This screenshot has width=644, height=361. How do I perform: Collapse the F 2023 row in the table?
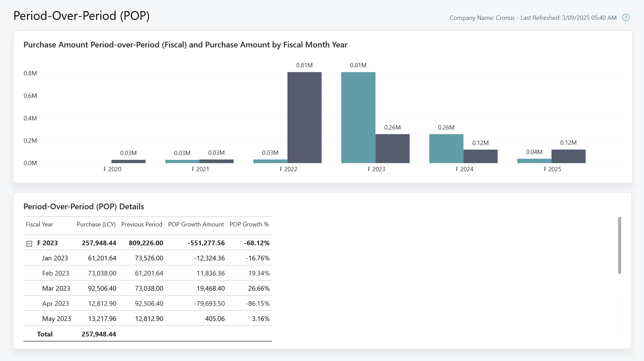pos(30,243)
